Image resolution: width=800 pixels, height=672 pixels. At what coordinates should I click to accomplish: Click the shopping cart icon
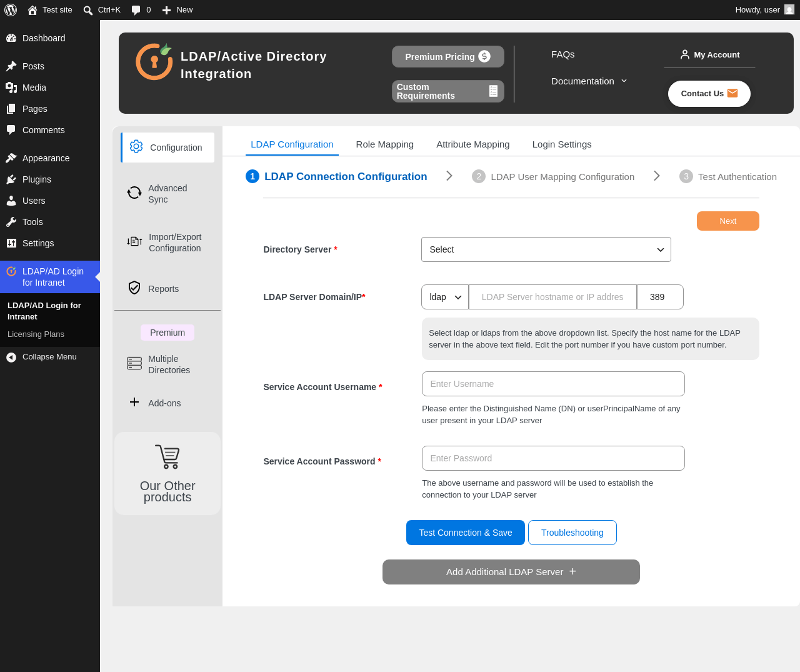[167, 456]
